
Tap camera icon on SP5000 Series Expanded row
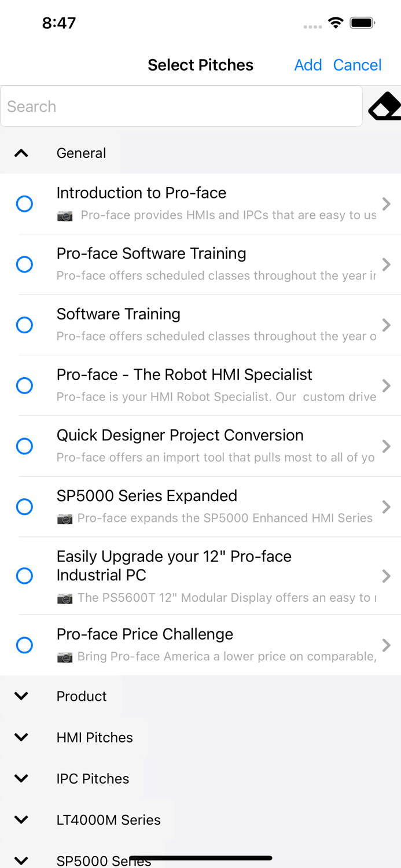[x=64, y=518]
